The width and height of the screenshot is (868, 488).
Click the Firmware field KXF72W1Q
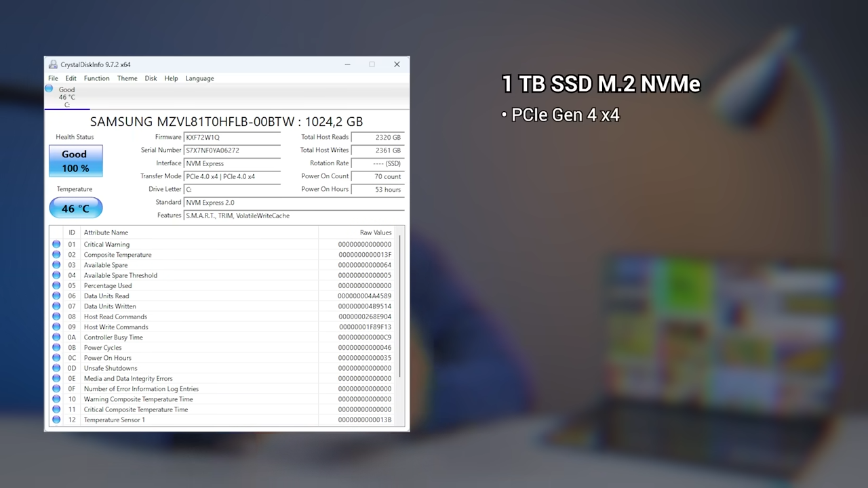coord(232,137)
